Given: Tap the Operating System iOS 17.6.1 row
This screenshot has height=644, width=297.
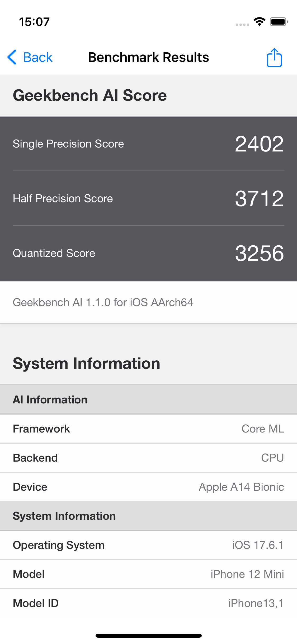Looking at the screenshot, I should [x=148, y=545].
